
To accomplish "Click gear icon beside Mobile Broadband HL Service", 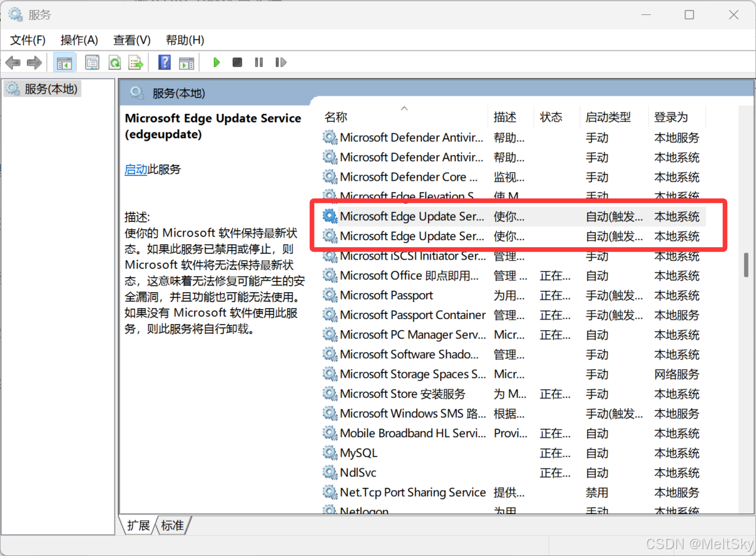I will [x=330, y=433].
